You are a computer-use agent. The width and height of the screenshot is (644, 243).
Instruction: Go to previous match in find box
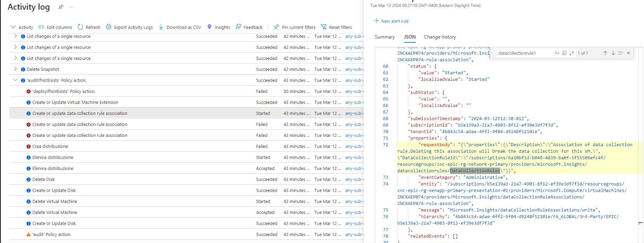[605, 53]
